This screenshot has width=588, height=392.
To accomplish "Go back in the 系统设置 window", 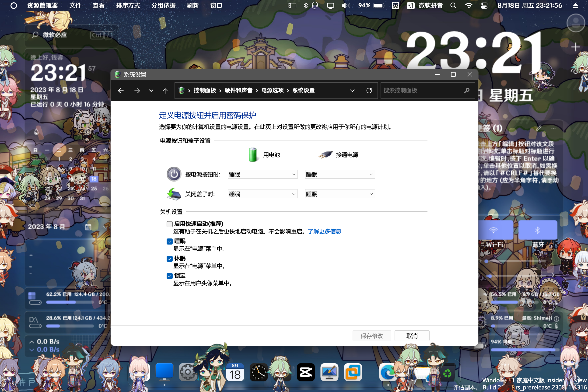I will pyautogui.click(x=121, y=91).
